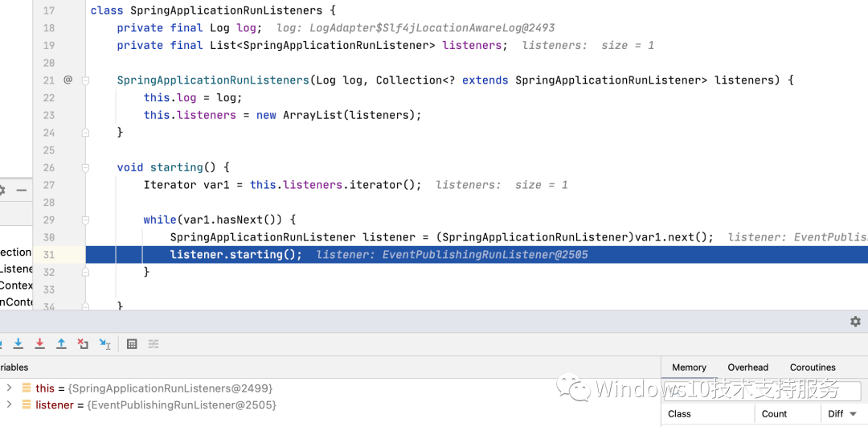Screen dimensions: 868x427
Task: Sort by the Diff column header
Action: click(x=835, y=413)
